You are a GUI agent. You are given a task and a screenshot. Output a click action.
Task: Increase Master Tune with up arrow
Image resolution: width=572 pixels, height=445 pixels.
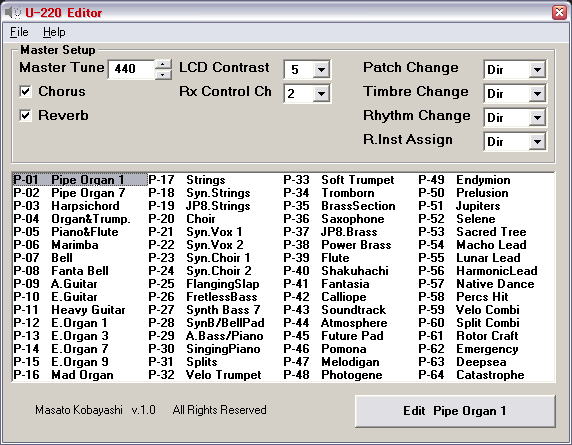pos(163,64)
